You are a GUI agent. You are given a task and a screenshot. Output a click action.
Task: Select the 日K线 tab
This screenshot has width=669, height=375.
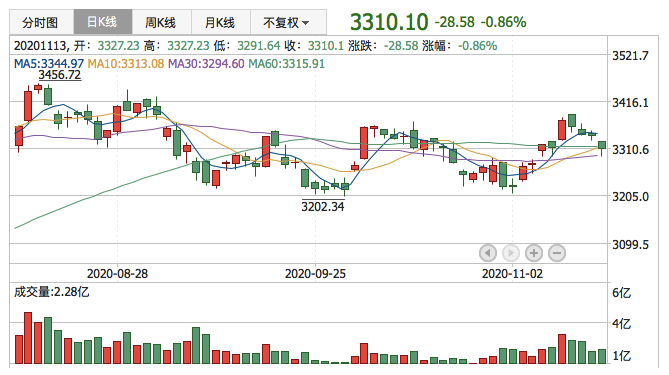point(103,22)
